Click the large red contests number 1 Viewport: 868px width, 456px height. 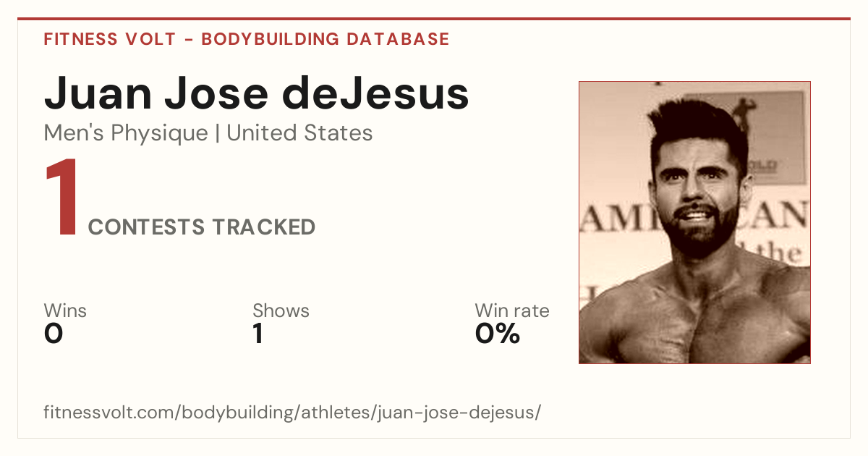coord(61,199)
